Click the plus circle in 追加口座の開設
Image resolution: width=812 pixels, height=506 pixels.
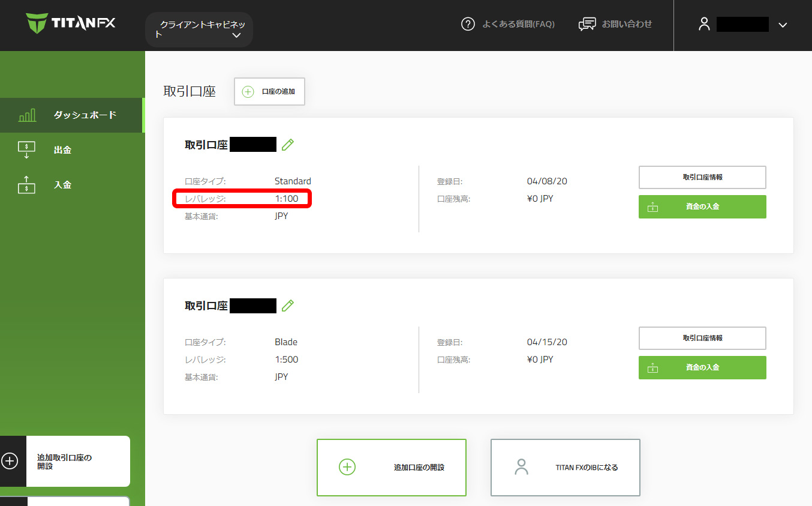347,467
